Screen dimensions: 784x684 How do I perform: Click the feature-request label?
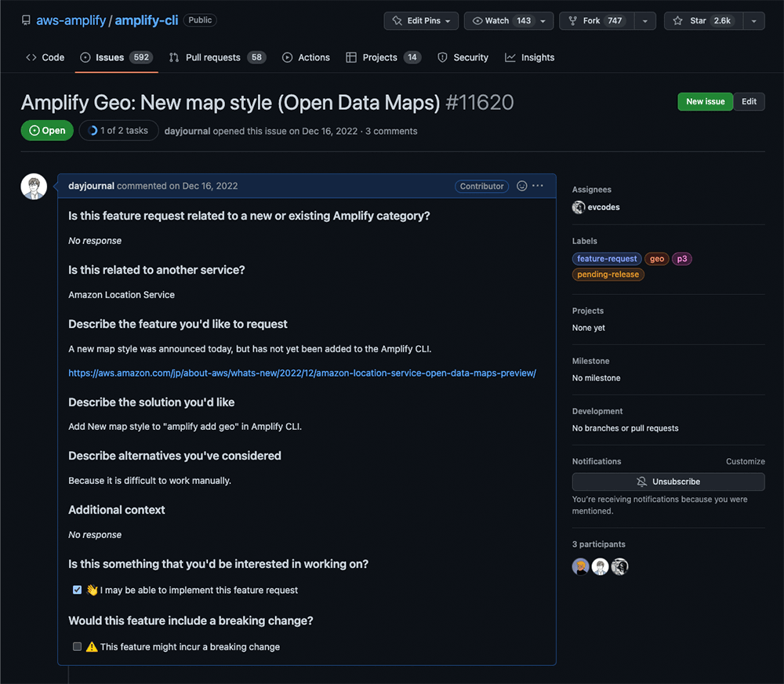[x=607, y=259]
